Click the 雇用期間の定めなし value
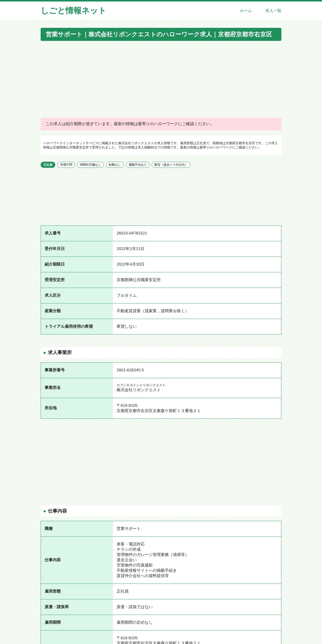Viewport: 322px width, 644px height. click(135, 622)
